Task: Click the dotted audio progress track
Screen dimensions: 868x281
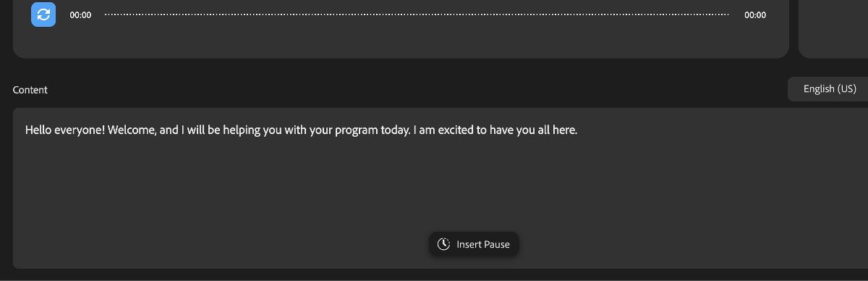Action: click(417, 14)
